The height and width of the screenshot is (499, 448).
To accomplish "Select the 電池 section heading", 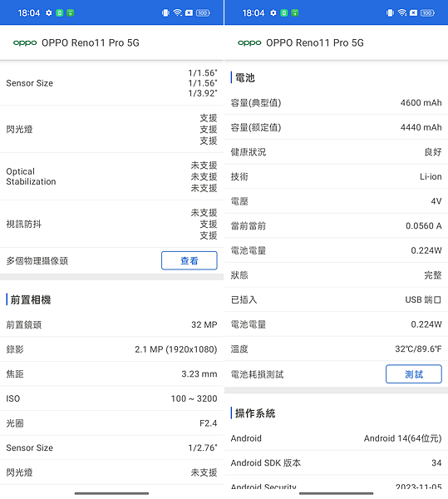I will pyautogui.click(x=245, y=77).
